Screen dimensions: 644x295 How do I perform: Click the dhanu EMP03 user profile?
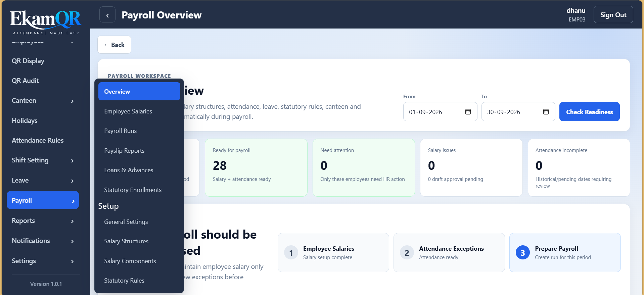pyautogui.click(x=576, y=15)
